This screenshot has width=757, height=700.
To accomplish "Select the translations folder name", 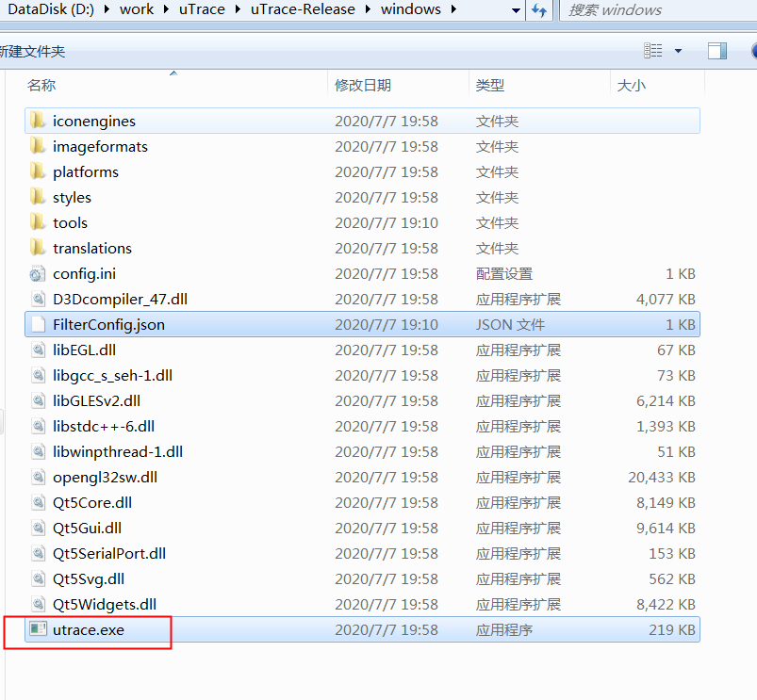I will pyautogui.click(x=92, y=248).
